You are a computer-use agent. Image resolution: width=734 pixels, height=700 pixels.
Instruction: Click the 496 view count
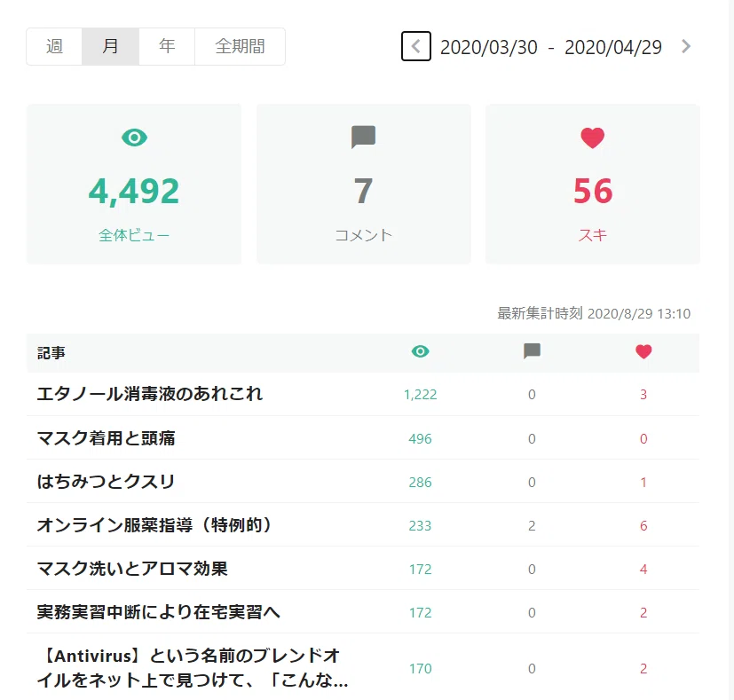pos(421,439)
